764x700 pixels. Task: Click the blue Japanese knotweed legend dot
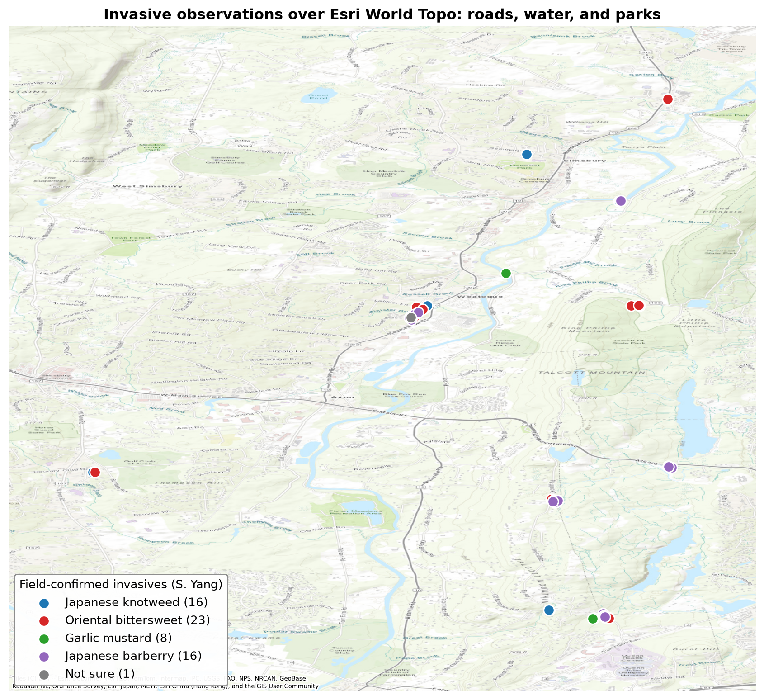point(44,602)
